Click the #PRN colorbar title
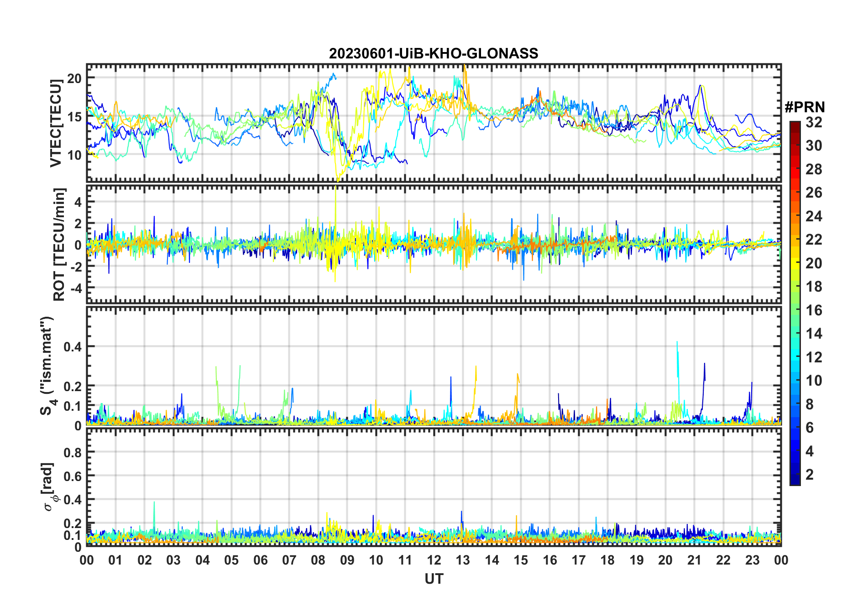 pyautogui.click(x=805, y=107)
